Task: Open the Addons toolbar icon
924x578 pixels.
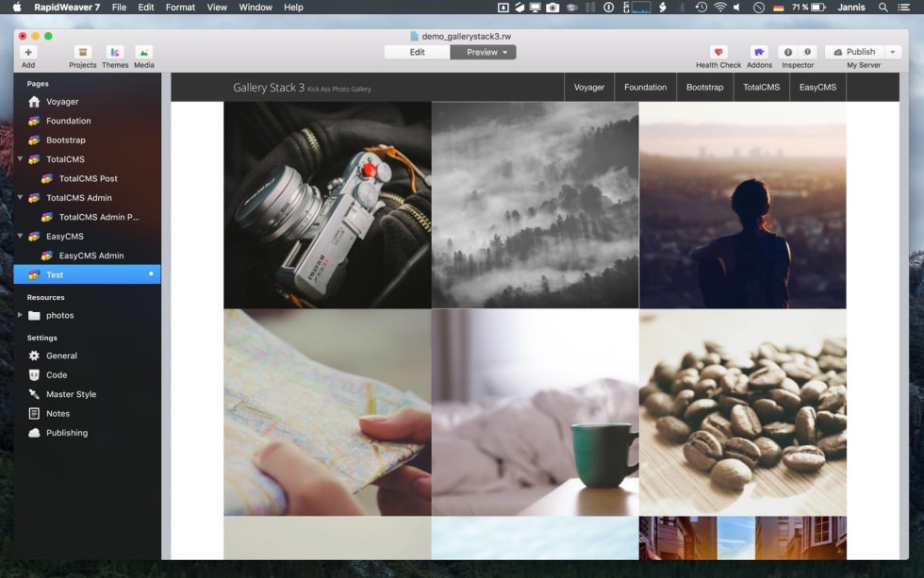Action: click(759, 53)
